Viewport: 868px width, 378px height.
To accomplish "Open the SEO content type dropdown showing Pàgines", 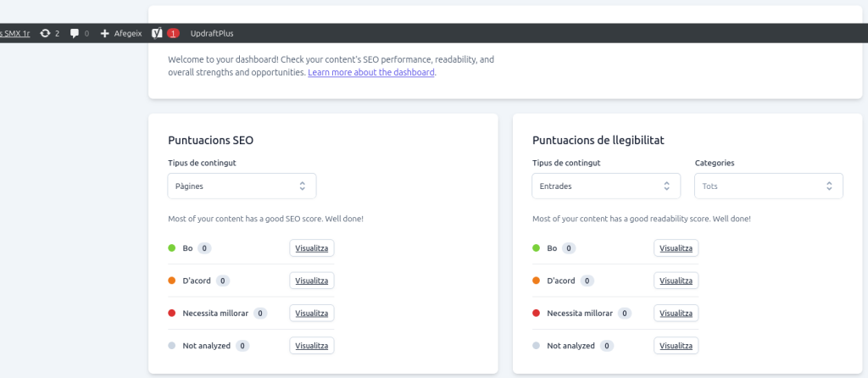I will tap(242, 186).
